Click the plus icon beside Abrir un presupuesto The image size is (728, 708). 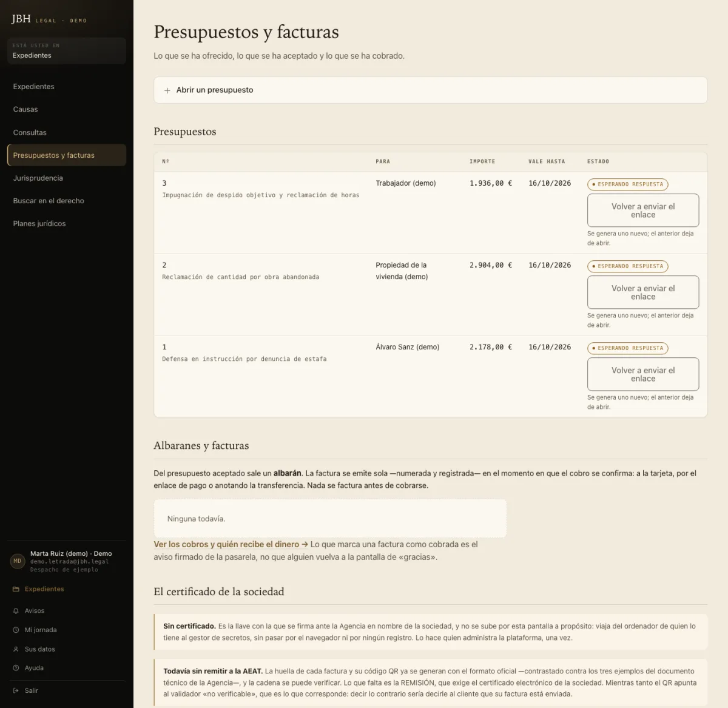click(167, 90)
